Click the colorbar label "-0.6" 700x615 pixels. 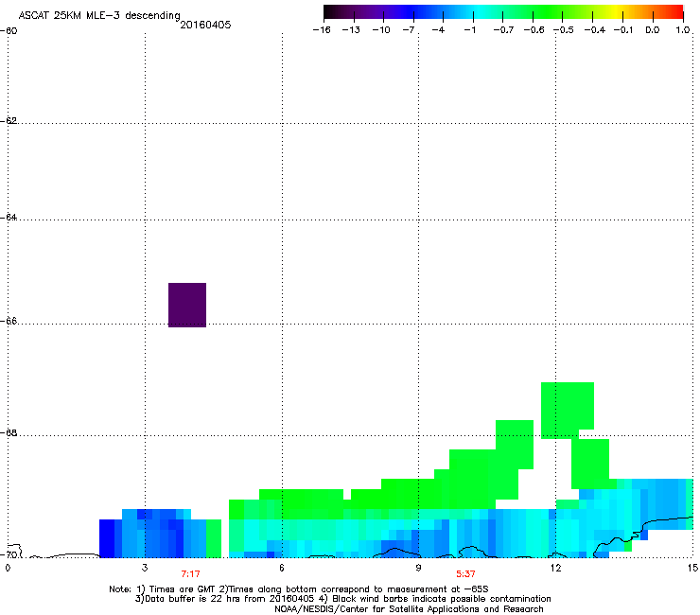coord(534,30)
